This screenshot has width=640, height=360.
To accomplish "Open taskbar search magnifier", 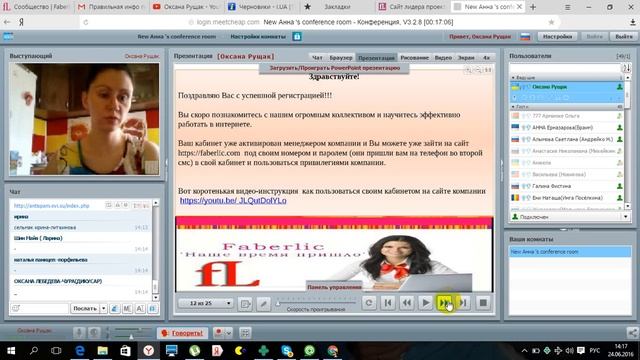I will tap(34, 351).
